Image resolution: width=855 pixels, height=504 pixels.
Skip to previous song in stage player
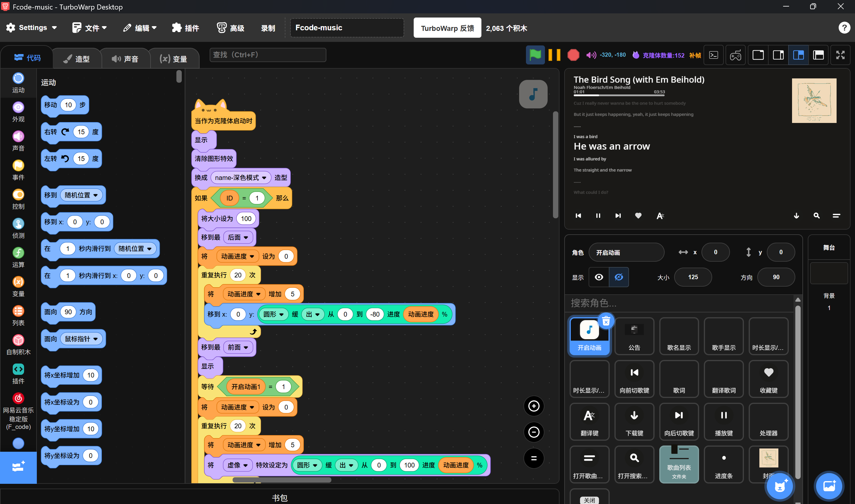coord(578,216)
